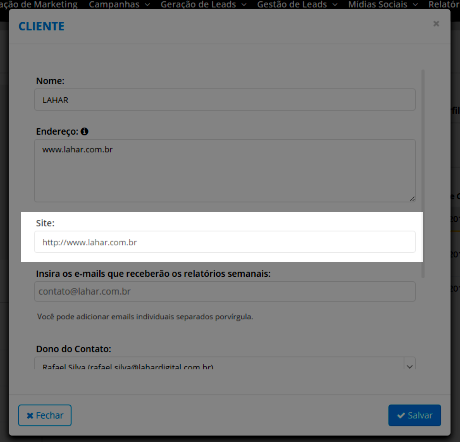Select the Dono do Contato combo box

click(x=225, y=363)
